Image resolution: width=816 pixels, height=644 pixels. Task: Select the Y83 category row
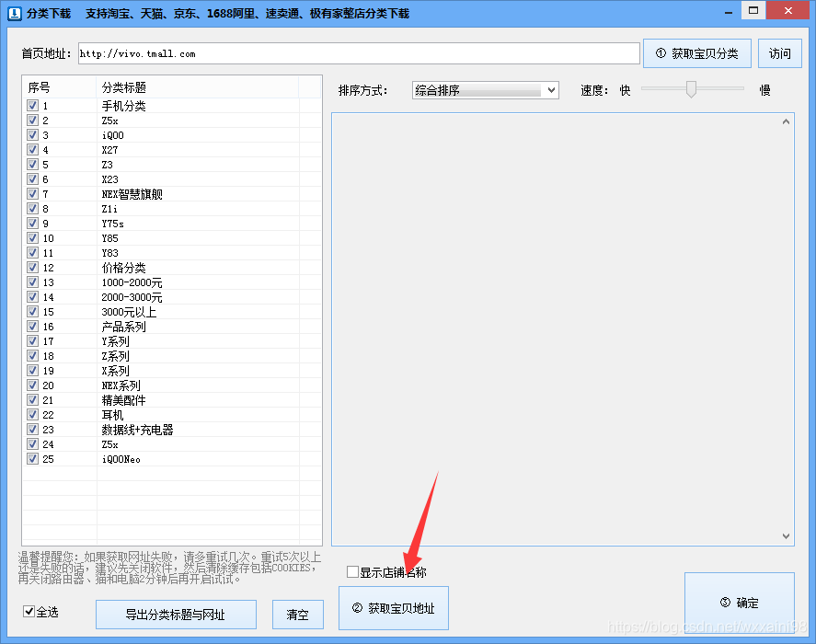coord(172,253)
